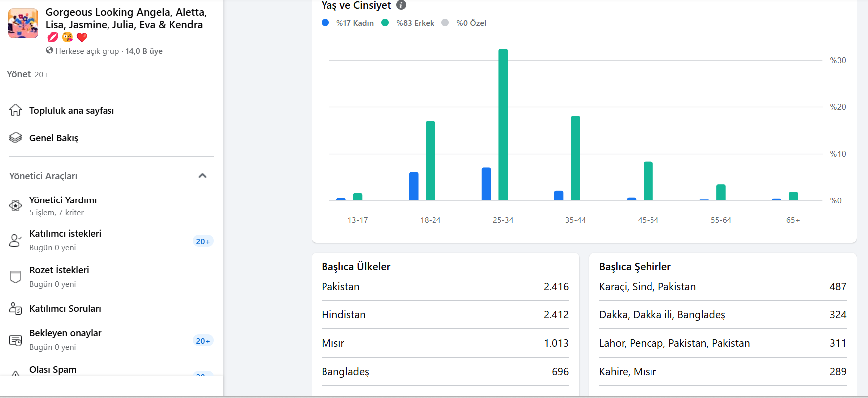Click the 13-17 axis label
Image resolution: width=868 pixels, height=398 pixels.
tap(358, 220)
